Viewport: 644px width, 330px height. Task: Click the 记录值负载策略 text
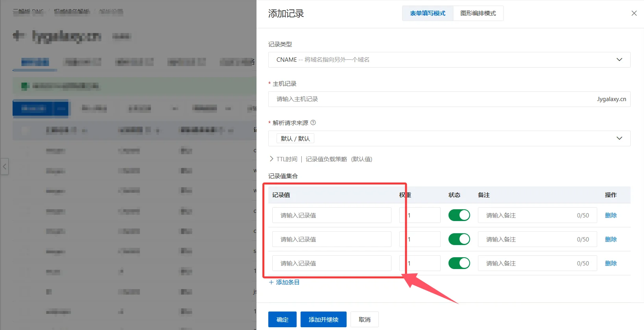point(326,159)
